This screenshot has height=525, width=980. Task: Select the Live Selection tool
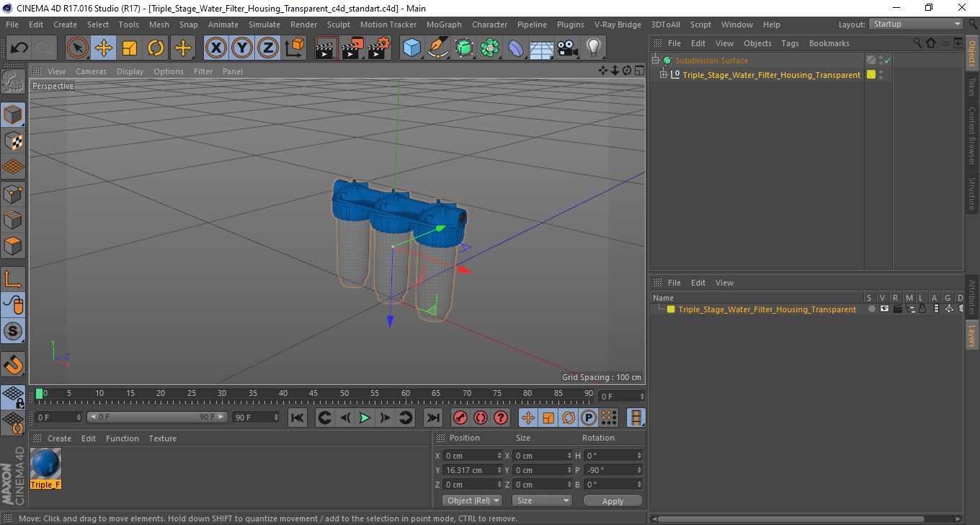pyautogui.click(x=78, y=48)
